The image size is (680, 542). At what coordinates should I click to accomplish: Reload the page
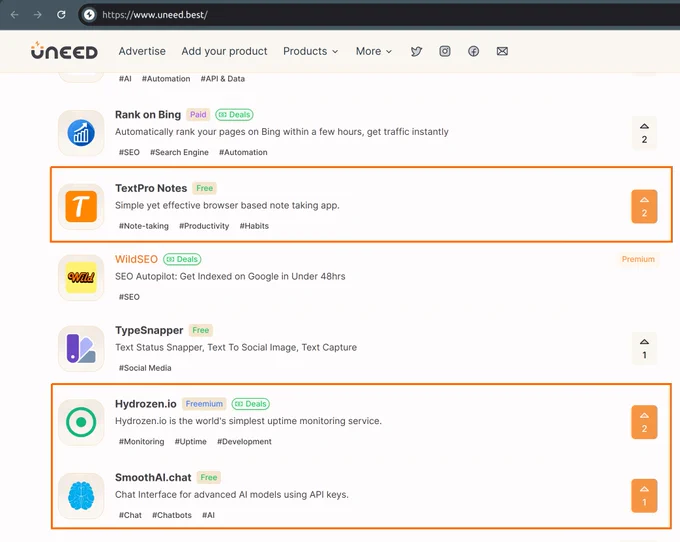pyautogui.click(x=61, y=15)
